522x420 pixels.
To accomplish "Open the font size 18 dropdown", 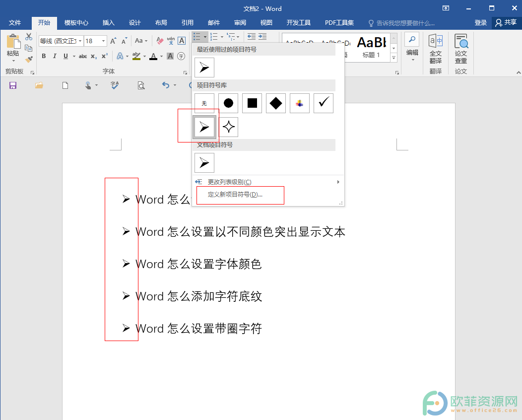I will (x=104, y=41).
